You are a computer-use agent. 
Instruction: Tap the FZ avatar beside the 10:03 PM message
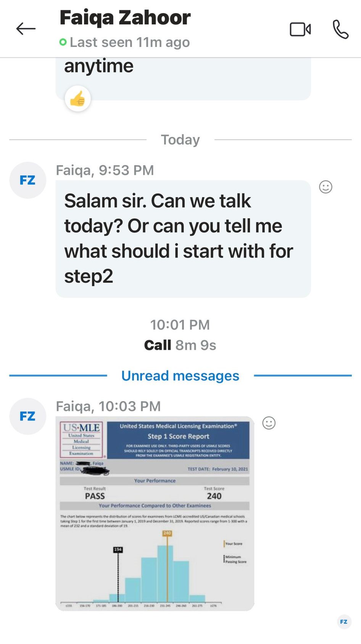pyautogui.click(x=27, y=416)
